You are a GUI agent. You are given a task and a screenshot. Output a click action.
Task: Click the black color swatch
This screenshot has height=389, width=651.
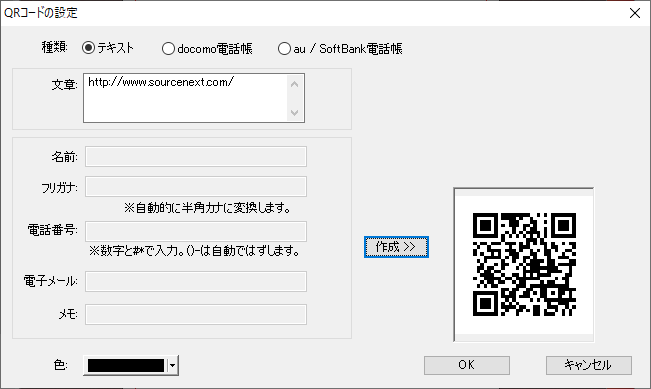click(126, 366)
